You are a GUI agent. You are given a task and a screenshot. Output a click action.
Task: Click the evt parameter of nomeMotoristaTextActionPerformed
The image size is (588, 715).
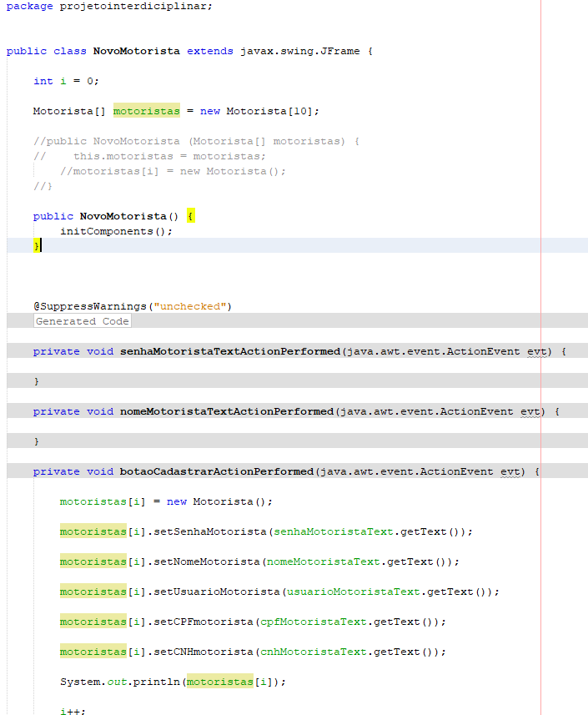[x=530, y=412]
